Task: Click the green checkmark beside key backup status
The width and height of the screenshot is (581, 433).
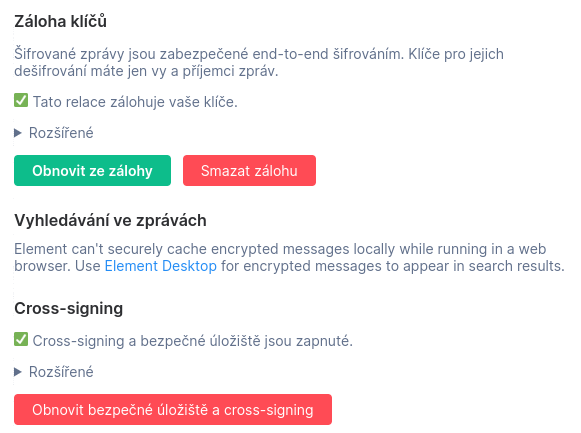Action: 21,100
